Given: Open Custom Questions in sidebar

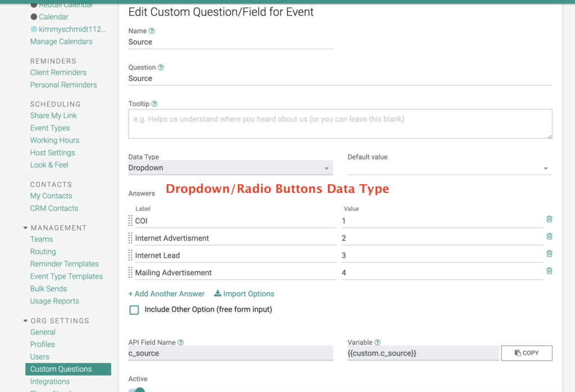Looking at the screenshot, I should pyautogui.click(x=68, y=369).
